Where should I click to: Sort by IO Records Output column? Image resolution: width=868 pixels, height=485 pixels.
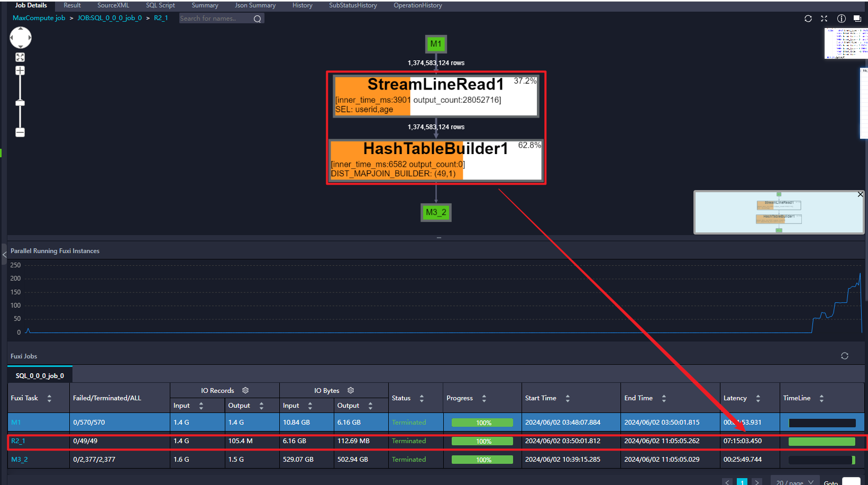tap(261, 406)
